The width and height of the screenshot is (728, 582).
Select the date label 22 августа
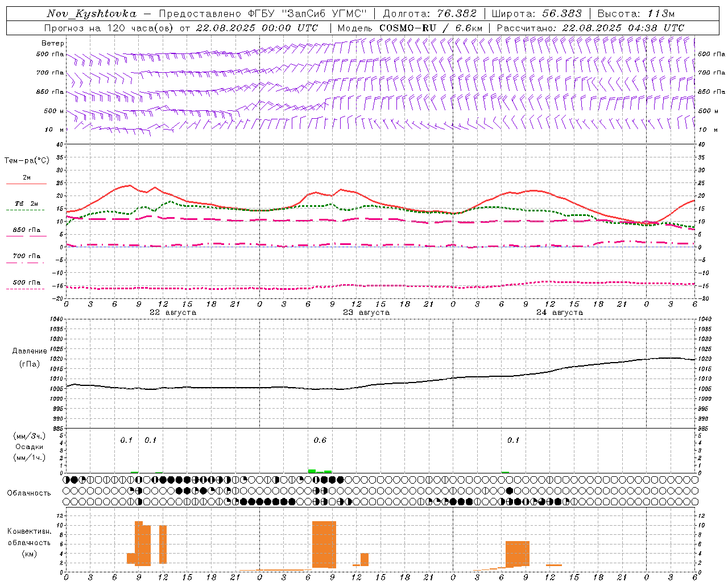click(x=173, y=313)
